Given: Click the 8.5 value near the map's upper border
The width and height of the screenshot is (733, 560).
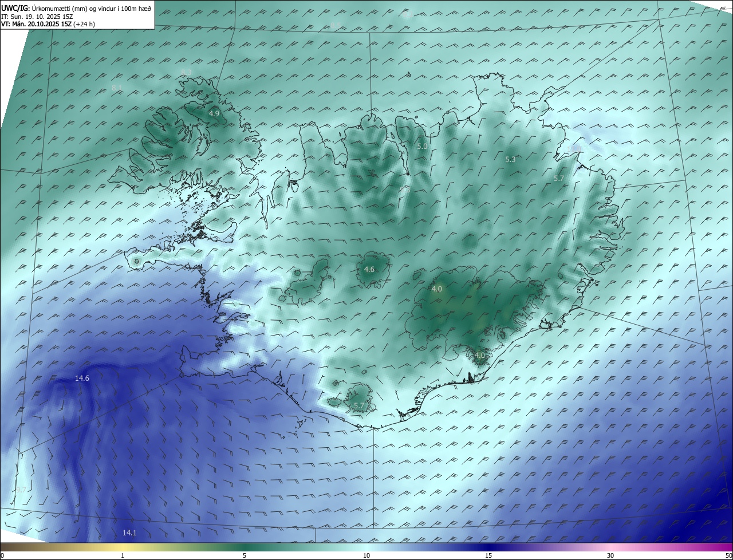Looking at the screenshot, I should click(x=336, y=25).
